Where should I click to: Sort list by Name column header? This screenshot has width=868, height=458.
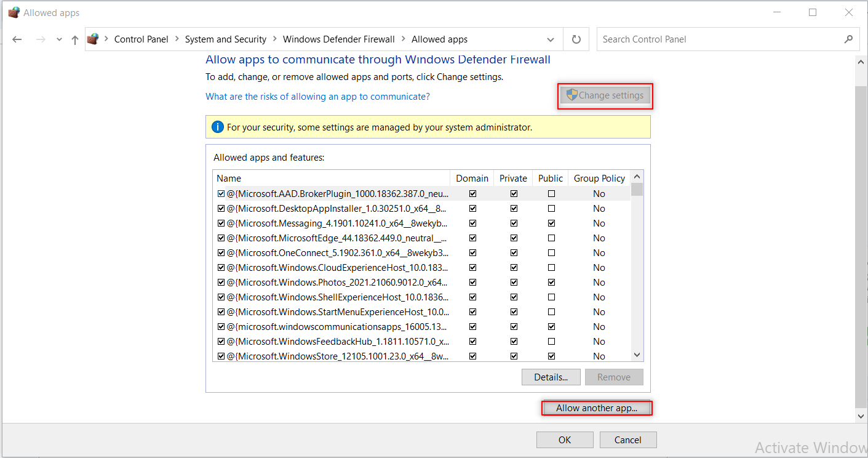tap(332, 179)
